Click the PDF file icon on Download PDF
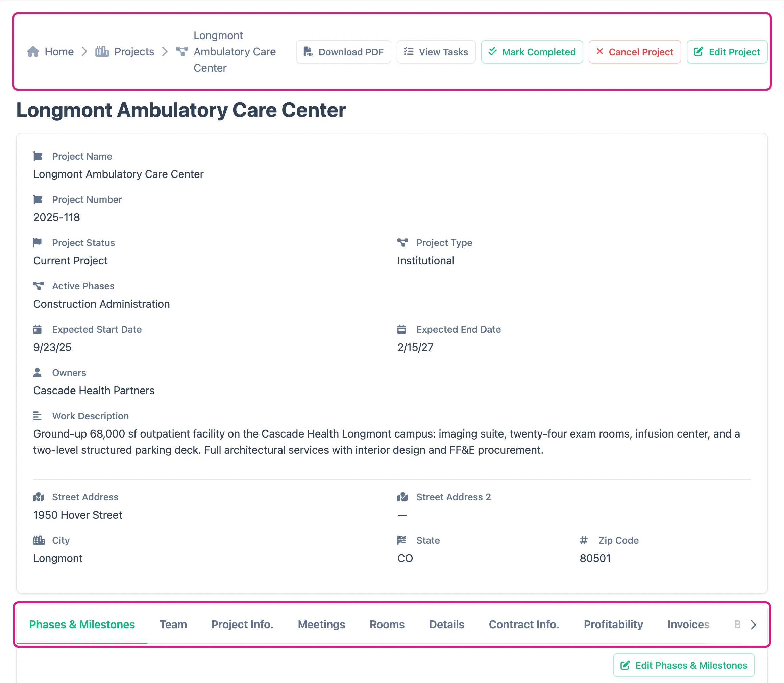 (x=308, y=51)
